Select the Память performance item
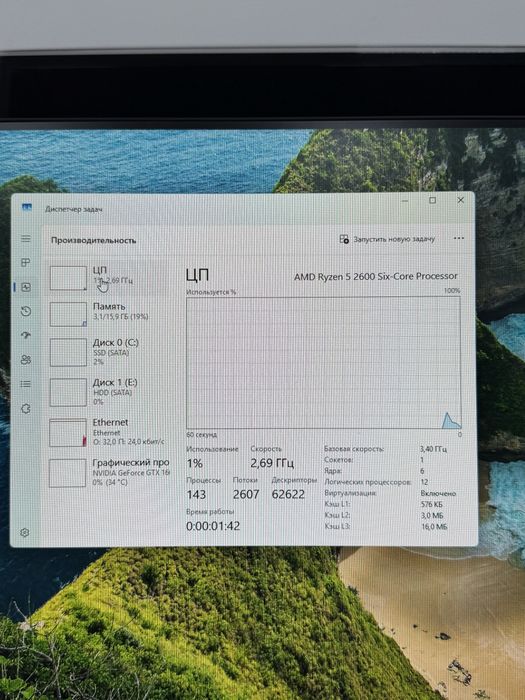The width and height of the screenshot is (525, 700). click(107, 314)
